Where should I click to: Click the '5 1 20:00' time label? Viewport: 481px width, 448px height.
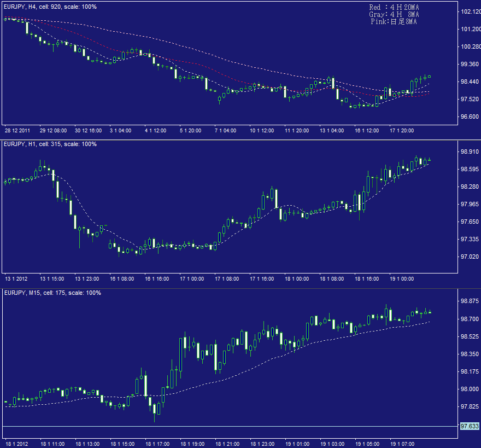[x=191, y=131]
